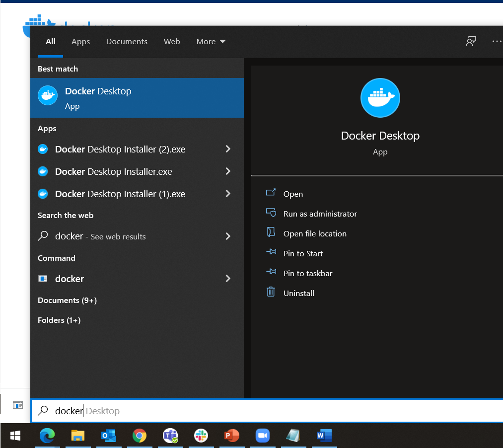Click the Pin to Start pin icon

[x=271, y=252]
